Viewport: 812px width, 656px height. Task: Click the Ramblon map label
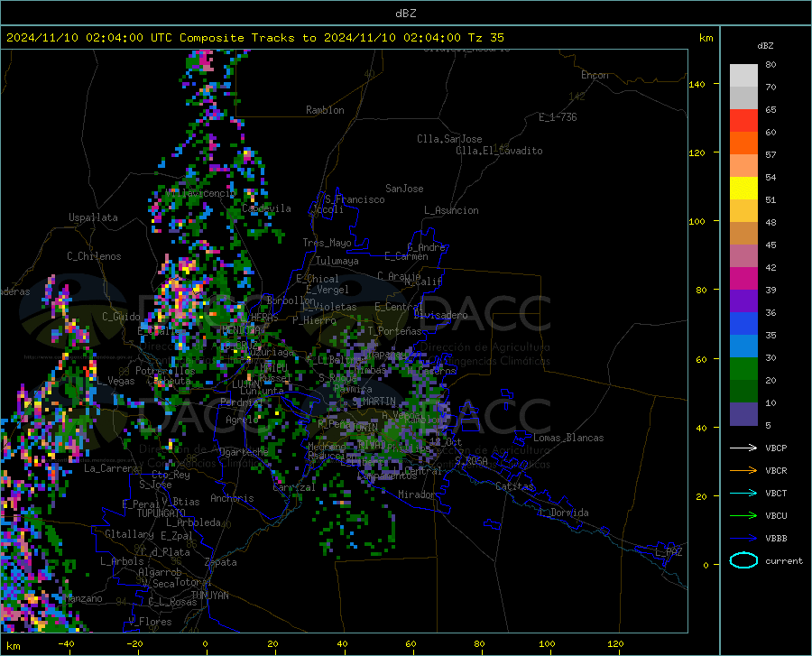click(325, 110)
